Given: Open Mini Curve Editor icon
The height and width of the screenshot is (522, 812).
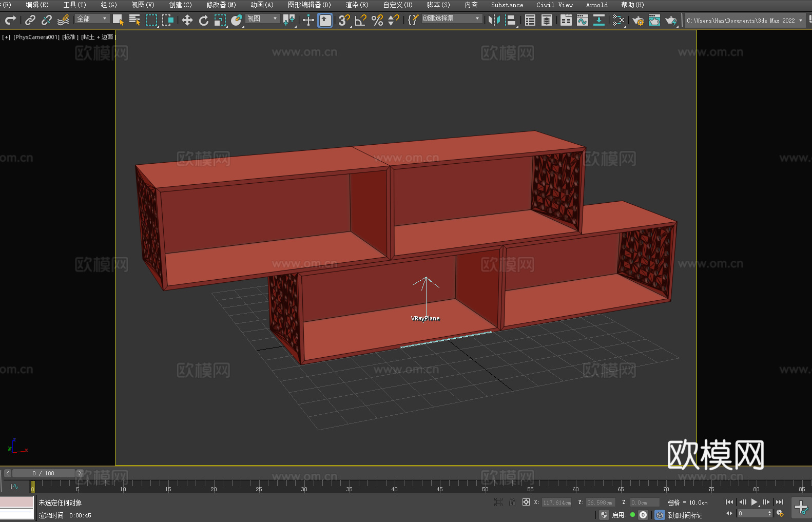Looking at the screenshot, I should [x=14, y=486].
